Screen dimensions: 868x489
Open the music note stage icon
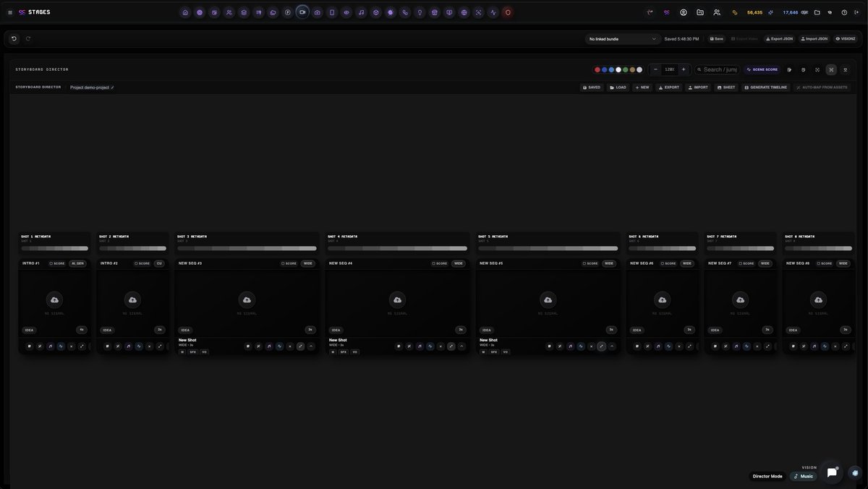tap(361, 12)
